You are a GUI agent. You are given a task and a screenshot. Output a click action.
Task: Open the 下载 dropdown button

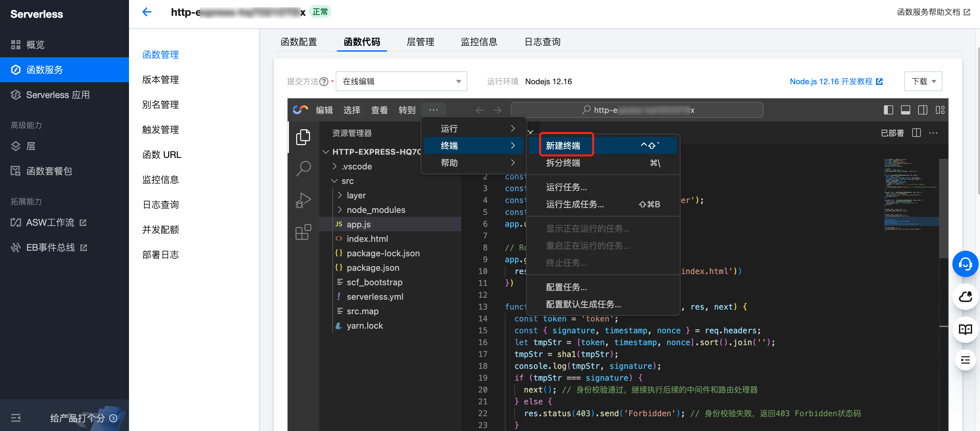coord(923,81)
